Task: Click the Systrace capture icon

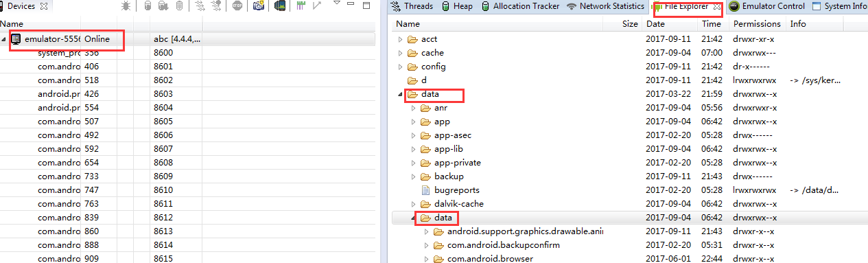Action: coord(301,5)
